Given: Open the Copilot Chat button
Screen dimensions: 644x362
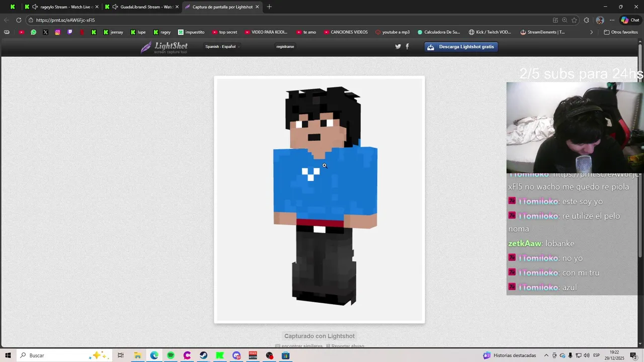Looking at the screenshot, I should click(630, 20).
